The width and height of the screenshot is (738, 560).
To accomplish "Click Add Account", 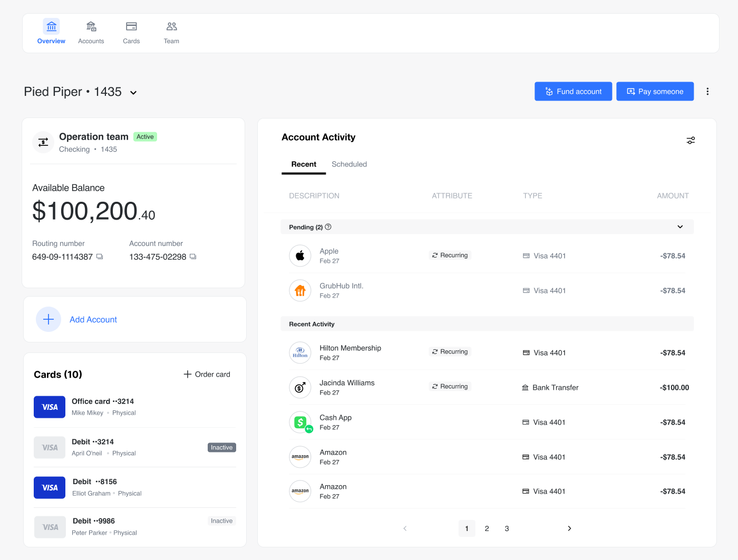I will click(x=93, y=319).
